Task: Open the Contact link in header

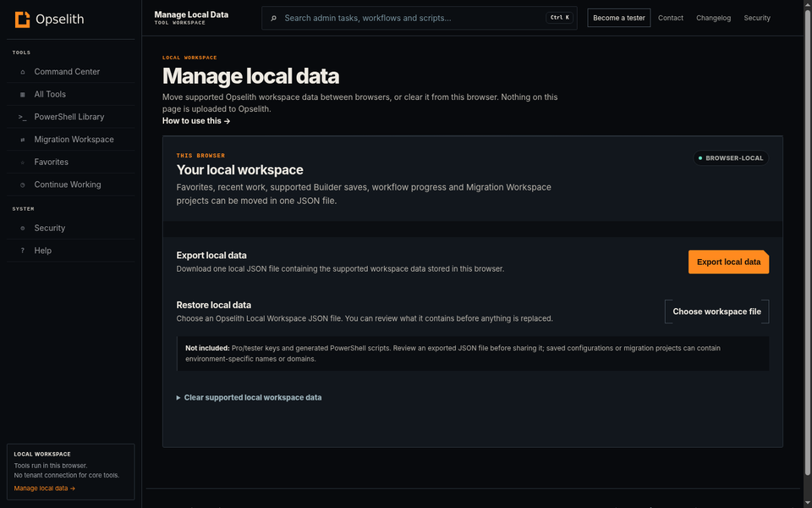Action: pyautogui.click(x=671, y=18)
